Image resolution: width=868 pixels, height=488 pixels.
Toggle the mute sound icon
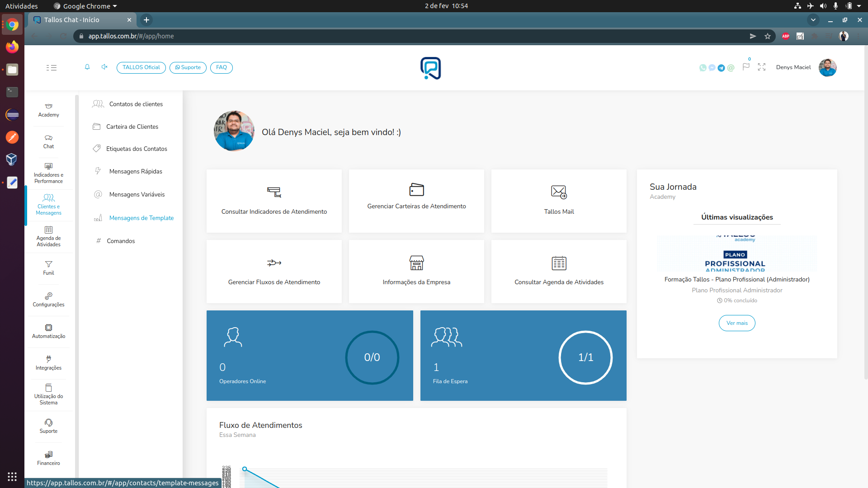click(x=104, y=67)
